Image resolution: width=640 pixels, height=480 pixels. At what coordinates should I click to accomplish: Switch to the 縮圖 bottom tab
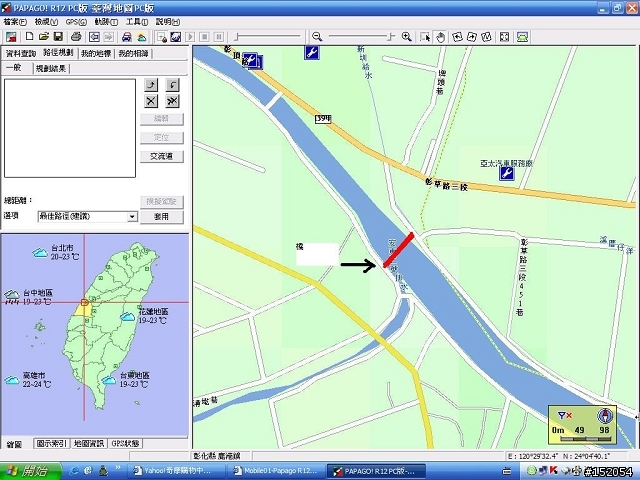[x=15, y=444]
